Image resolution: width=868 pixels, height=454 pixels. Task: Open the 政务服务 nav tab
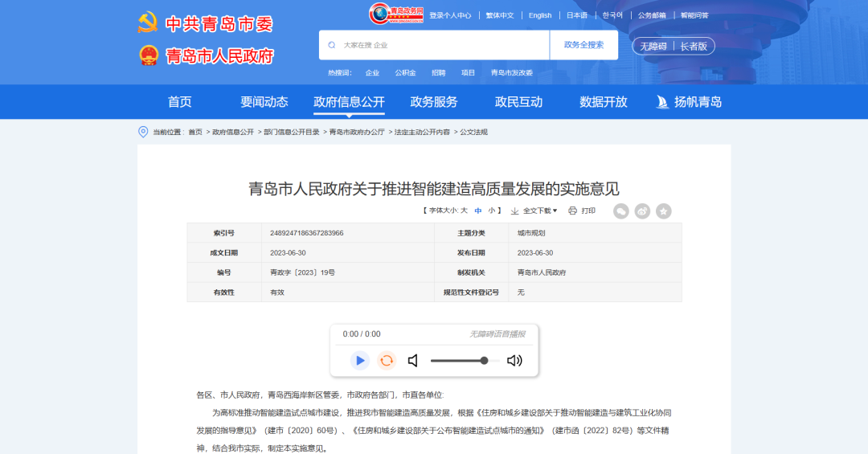[x=434, y=102]
